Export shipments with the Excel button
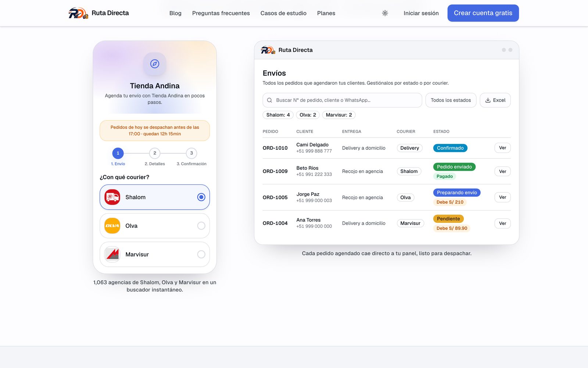 (x=495, y=100)
